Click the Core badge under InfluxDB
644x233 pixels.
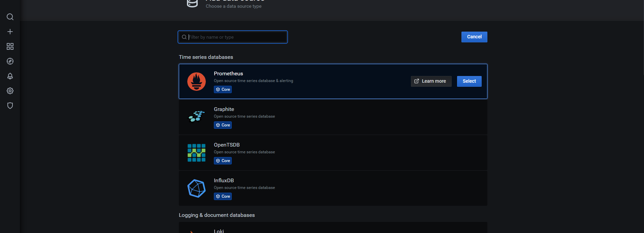(223, 196)
